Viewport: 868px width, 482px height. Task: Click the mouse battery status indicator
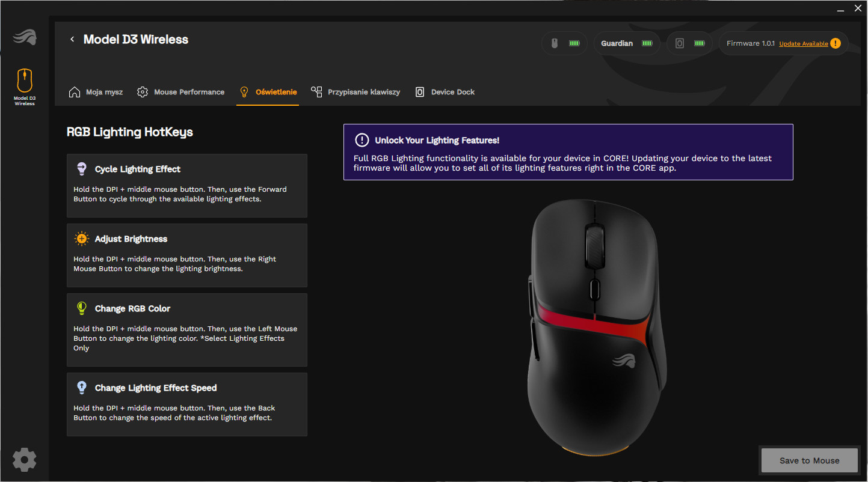click(x=564, y=43)
